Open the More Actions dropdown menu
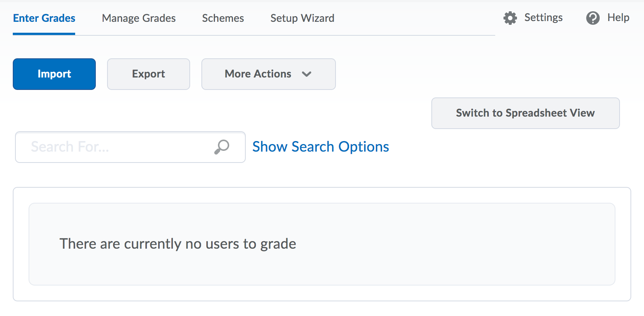644x316 pixels. pos(258,74)
